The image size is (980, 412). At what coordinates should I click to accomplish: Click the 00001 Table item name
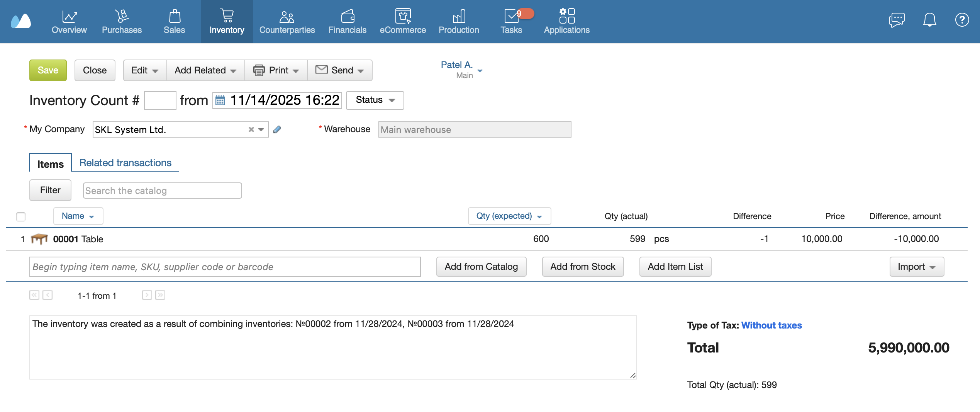(78, 239)
